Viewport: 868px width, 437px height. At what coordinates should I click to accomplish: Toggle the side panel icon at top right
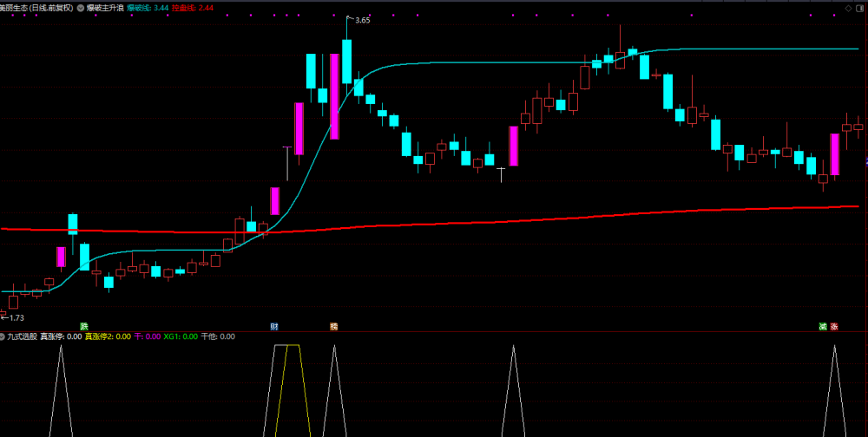(x=861, y=8)
